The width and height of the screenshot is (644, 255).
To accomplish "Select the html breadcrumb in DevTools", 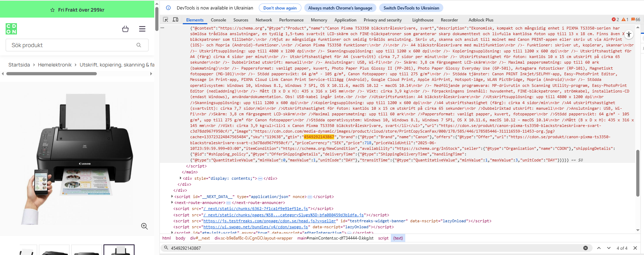I will (x=167, y=238).
